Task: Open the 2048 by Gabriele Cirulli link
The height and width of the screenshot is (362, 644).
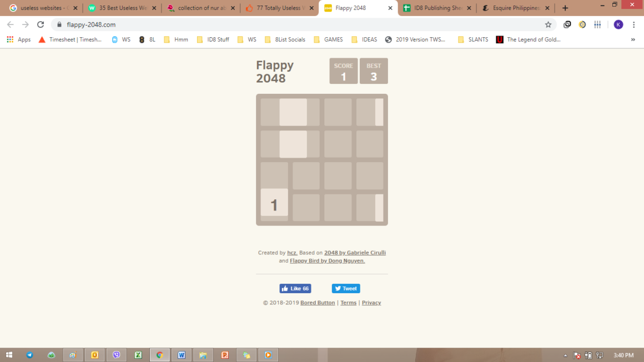Action: point(355,253)
